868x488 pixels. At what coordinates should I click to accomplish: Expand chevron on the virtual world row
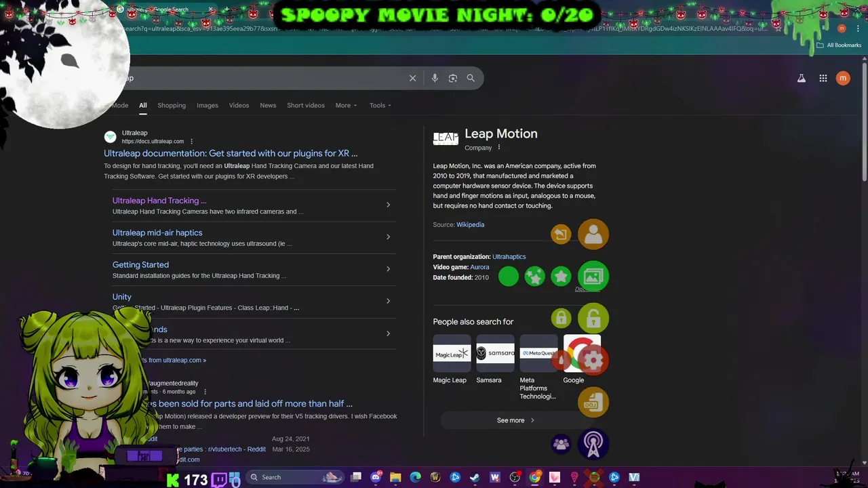(388, 333)
